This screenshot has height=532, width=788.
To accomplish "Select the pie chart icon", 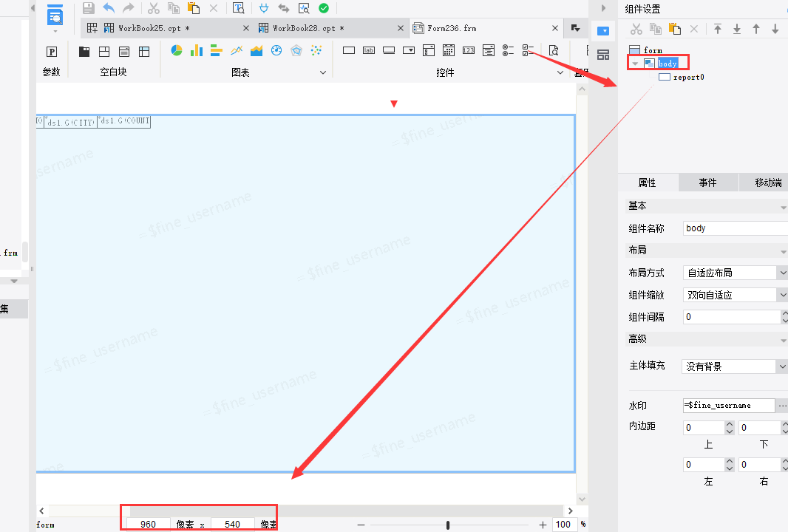I will coord(177,50).
